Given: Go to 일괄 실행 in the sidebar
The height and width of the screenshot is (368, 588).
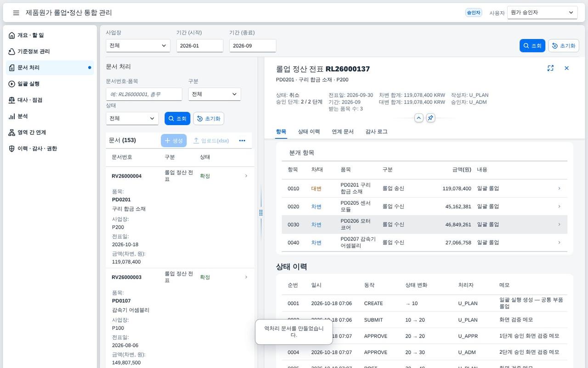Looking at the screenshot, I should (50, 84).
